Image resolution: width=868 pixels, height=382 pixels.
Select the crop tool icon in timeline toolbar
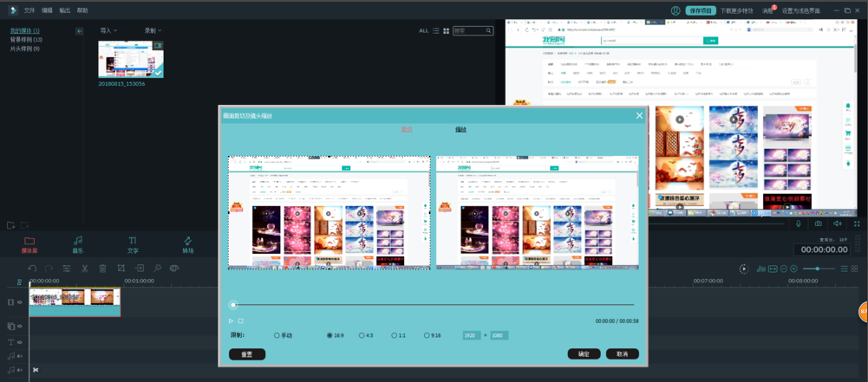121,269
